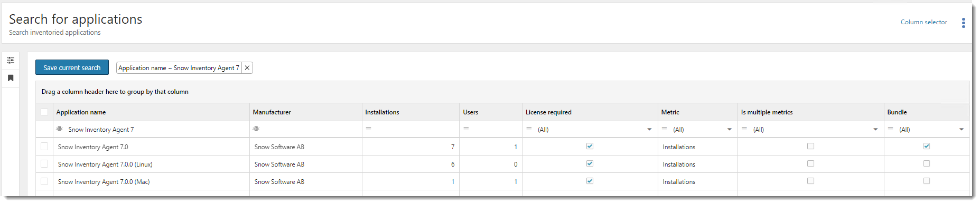Select the Snow Inventory Agent 7.0.0 (Mac) checkbox

pos(44,181)
